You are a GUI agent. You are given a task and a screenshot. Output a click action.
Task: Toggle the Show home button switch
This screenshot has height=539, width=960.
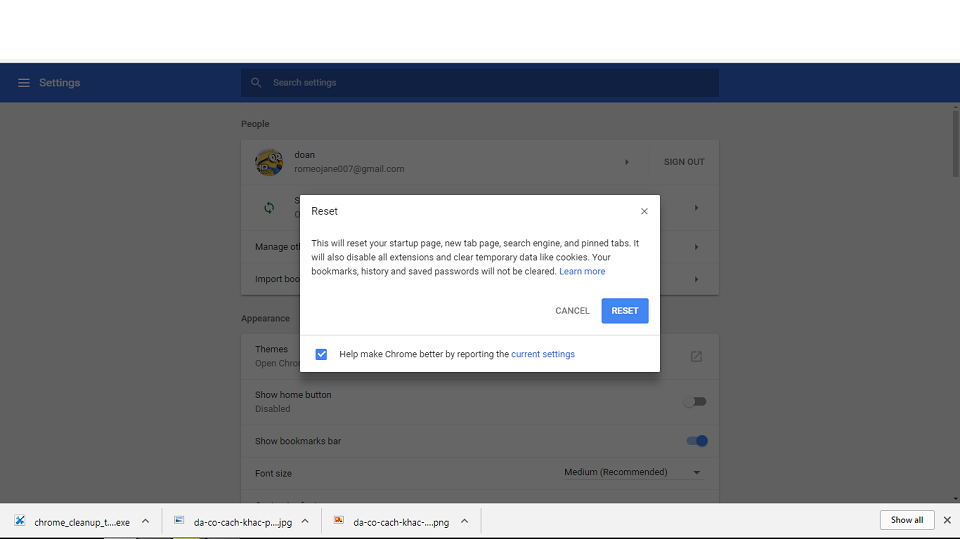(x=695, y=402)
